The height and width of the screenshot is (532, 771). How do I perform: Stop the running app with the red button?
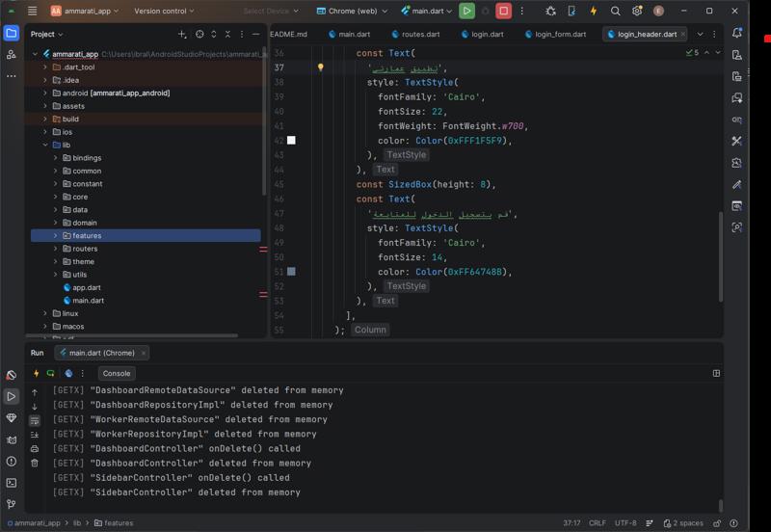(x=503, y=11)
